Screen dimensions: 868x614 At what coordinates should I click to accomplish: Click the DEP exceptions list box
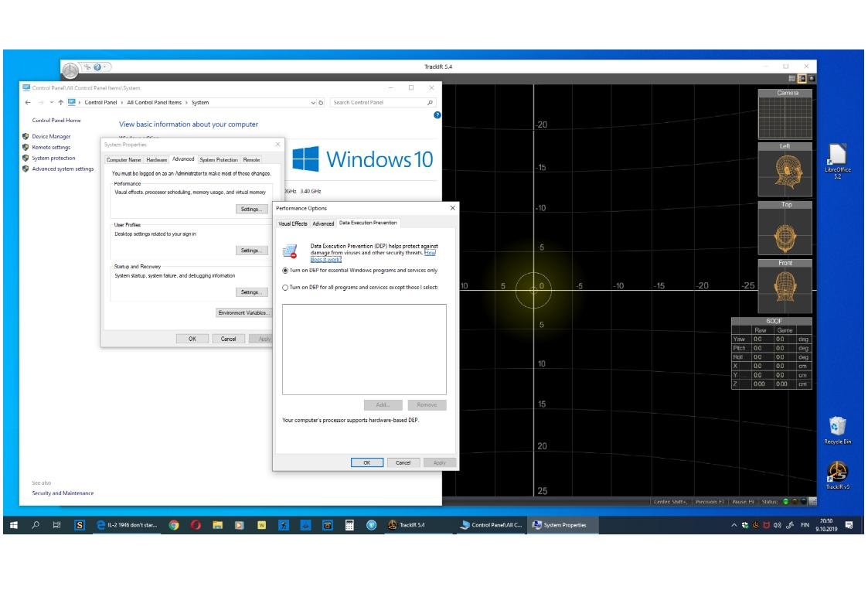coord(364,350)
